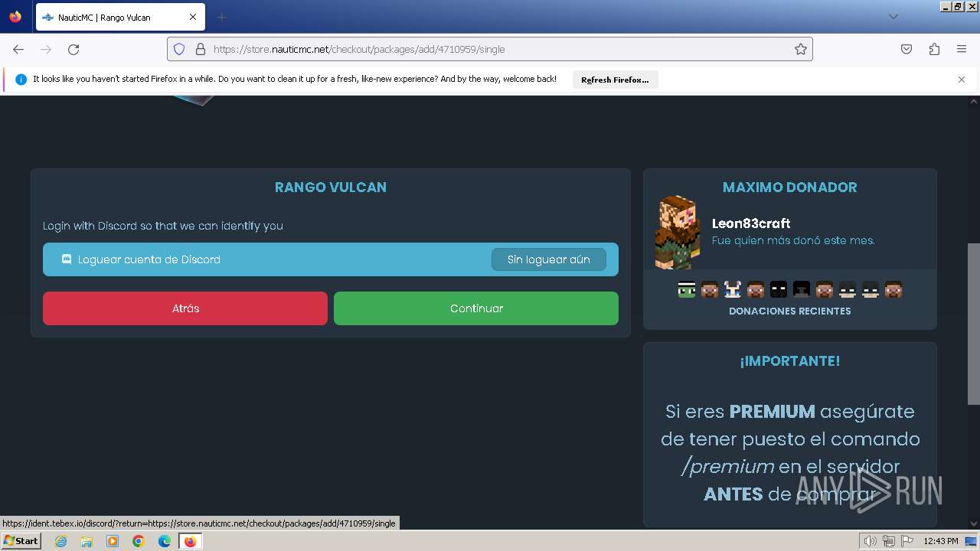Click the fourth recent donor head

pos(756,289)
